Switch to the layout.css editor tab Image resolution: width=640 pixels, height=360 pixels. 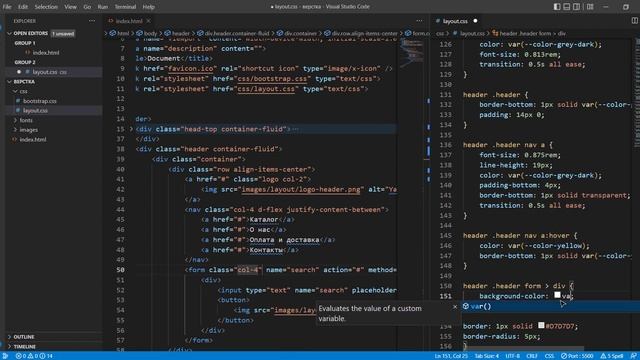coord(455,21)
